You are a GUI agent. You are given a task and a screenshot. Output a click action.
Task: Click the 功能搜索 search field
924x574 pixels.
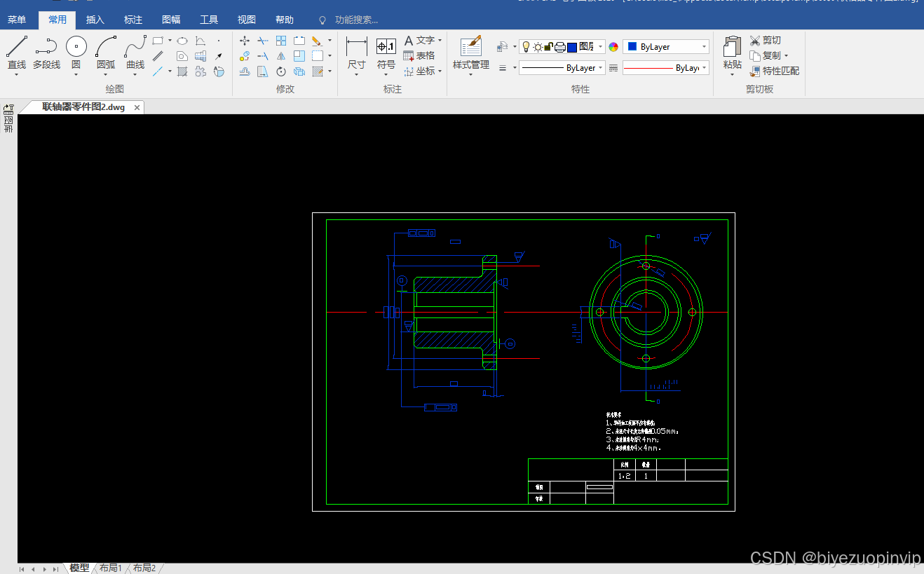pyautogui.click(x=356, y=20)
